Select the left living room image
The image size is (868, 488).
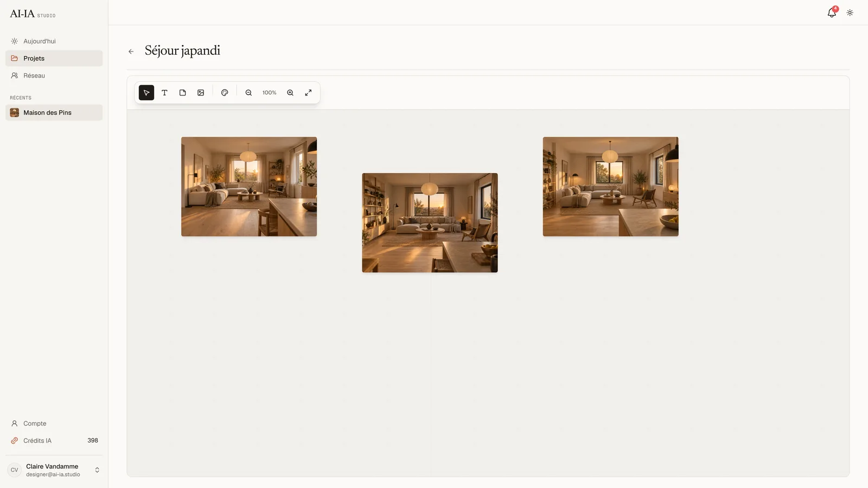(249, 187)
